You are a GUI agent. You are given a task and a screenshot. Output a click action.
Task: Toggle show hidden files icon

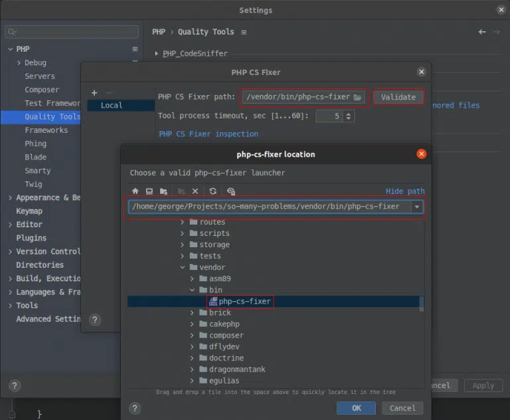coord(231,191)
